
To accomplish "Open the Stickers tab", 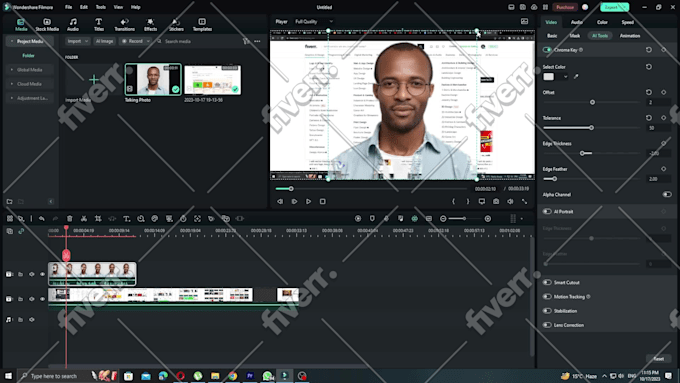I will [176, 24].
